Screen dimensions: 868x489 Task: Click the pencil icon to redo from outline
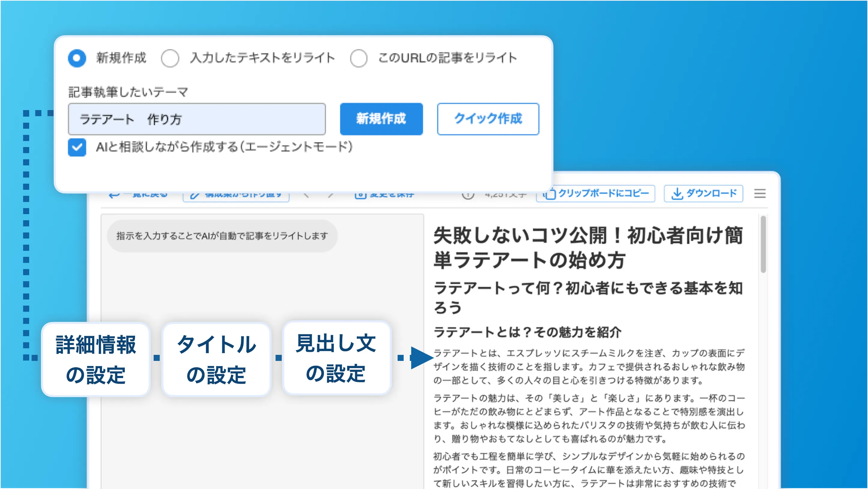(x=194, y=195)
